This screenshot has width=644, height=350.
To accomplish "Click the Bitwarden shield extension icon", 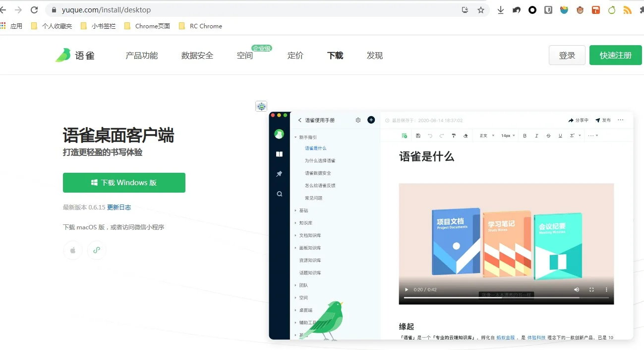I will tap(548, 10).
